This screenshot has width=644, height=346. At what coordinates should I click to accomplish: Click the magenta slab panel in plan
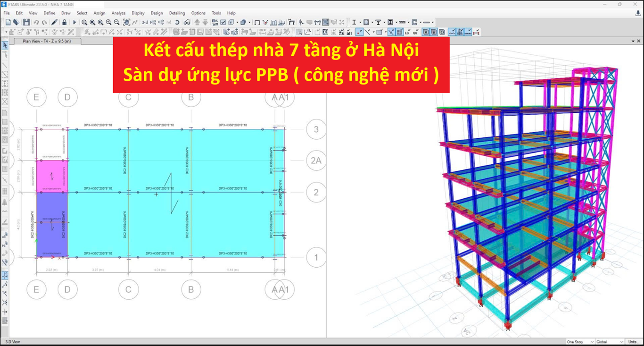click(52, 176)
